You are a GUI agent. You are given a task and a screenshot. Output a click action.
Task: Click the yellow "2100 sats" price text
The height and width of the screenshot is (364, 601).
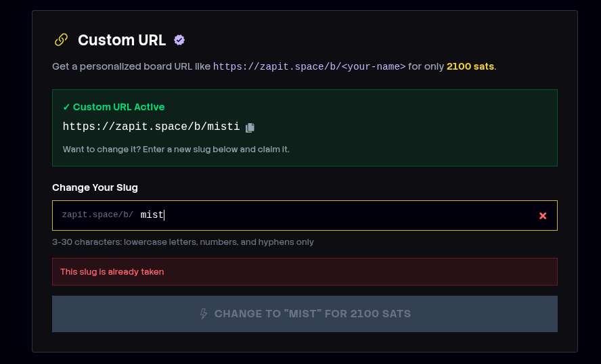[x=470, y=66]
